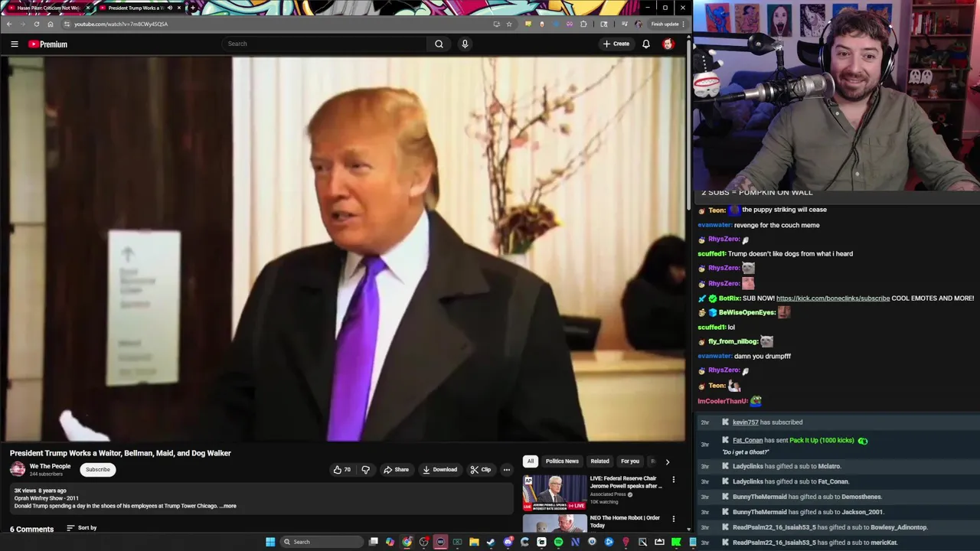Bookmark this page with the star icon
The image size is (980, 551).
509,24
